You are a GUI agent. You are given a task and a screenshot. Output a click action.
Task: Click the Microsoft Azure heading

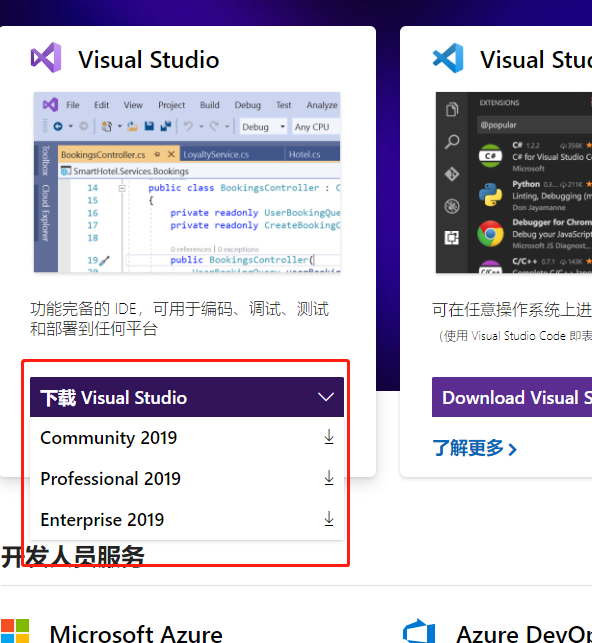coord(136,633)
